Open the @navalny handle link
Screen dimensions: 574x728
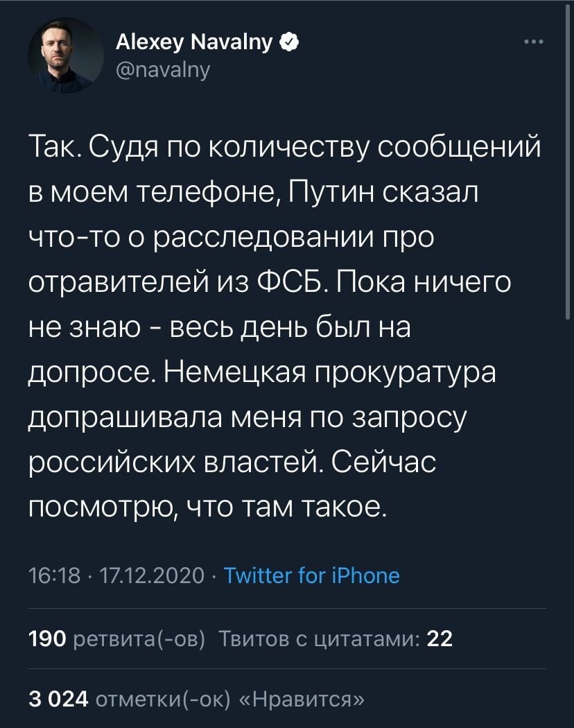162,69
